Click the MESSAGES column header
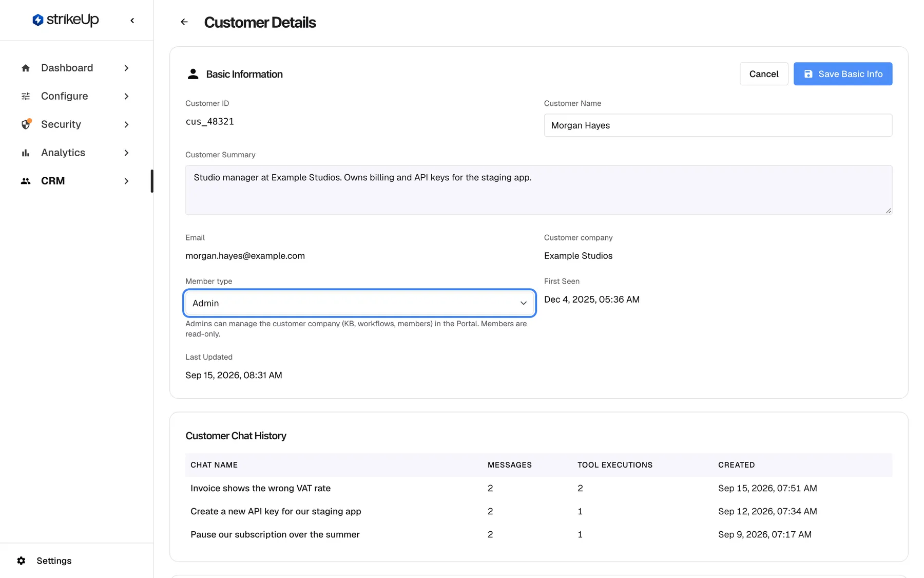Screen dimensions: 924x578 tap(510, 465)
